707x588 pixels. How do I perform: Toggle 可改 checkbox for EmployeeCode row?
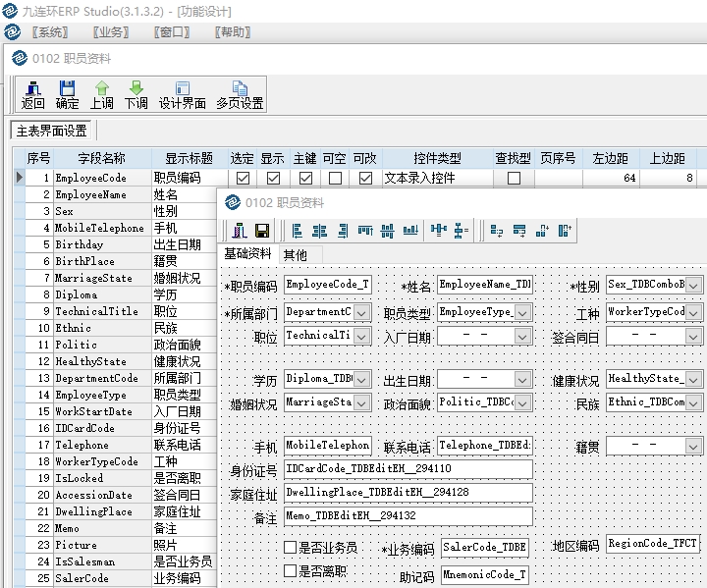click(365, 178)
